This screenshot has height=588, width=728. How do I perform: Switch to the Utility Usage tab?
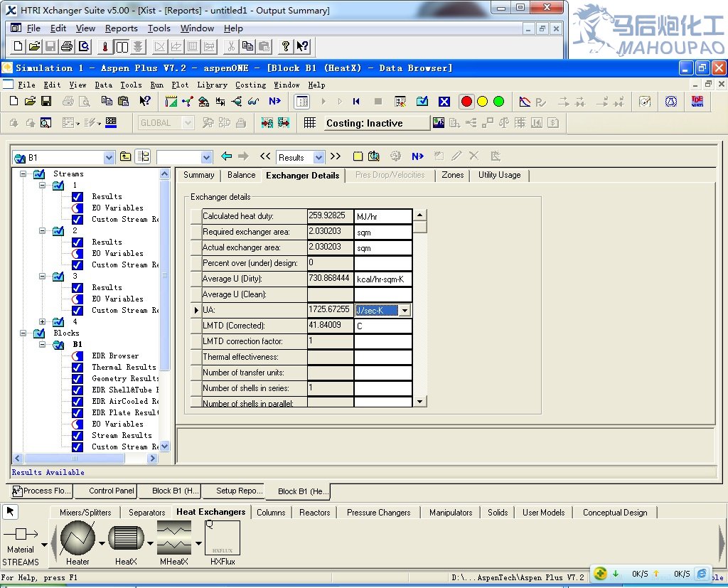[x=500, y=175]
